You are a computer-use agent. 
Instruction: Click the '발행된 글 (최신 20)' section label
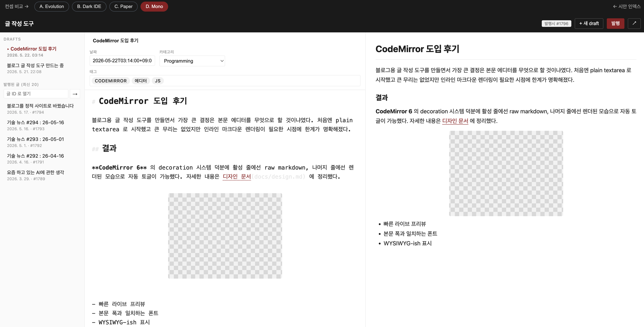[x=21, y=84]
